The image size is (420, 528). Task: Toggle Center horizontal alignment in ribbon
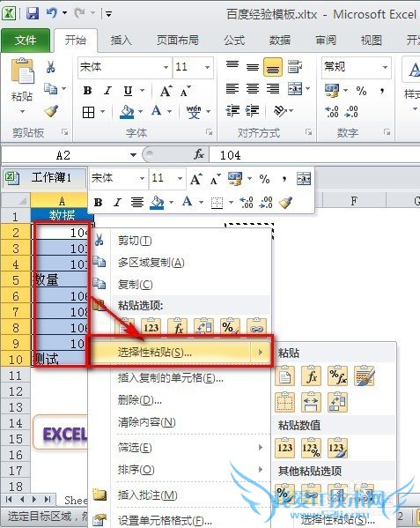[x=253, y=89]
